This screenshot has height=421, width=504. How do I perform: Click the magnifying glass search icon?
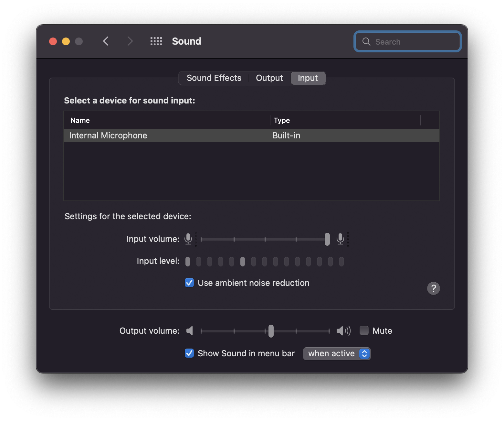pyautogui.click(x=366, y=42)
